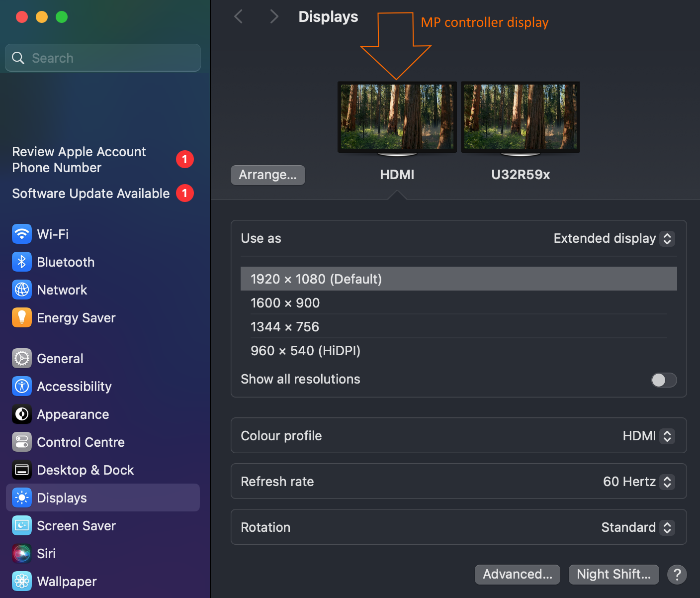Click the Arrange... button
Viewport: 700px width, 598px height.
click(267, 175)
